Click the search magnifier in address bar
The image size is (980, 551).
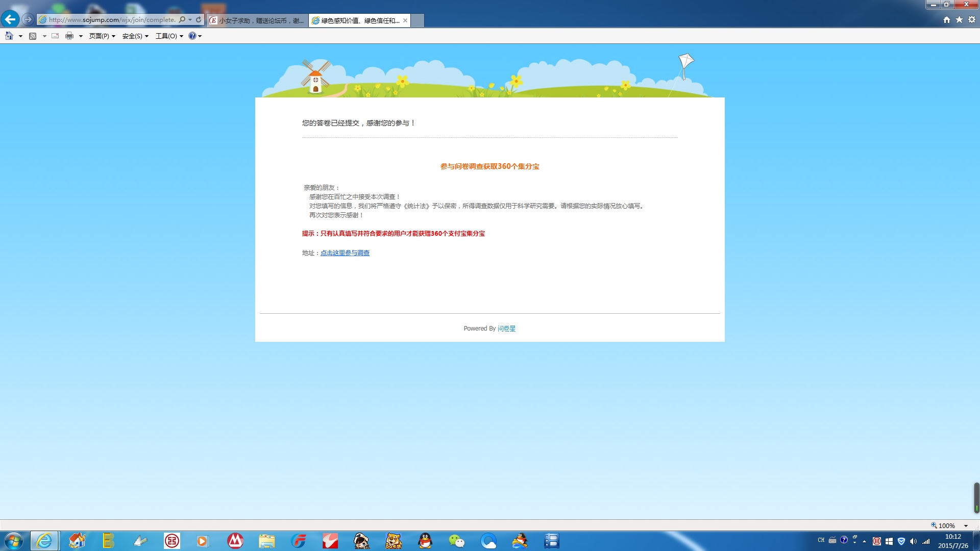[182, 20]
